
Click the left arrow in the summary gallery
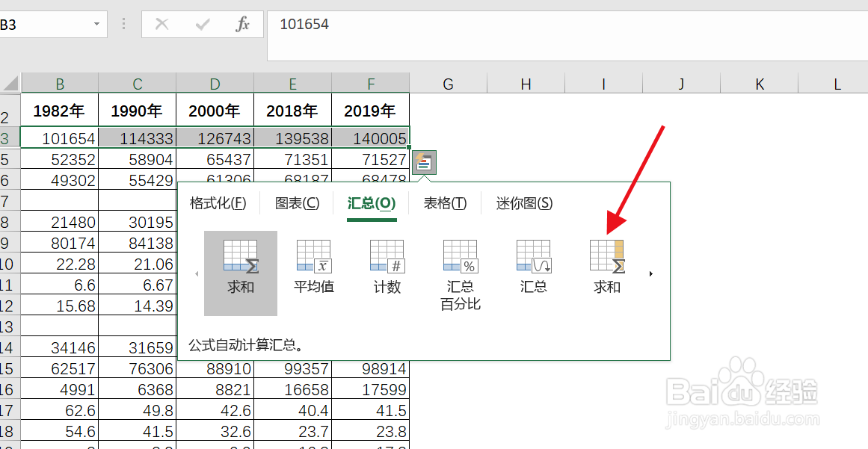198,273
